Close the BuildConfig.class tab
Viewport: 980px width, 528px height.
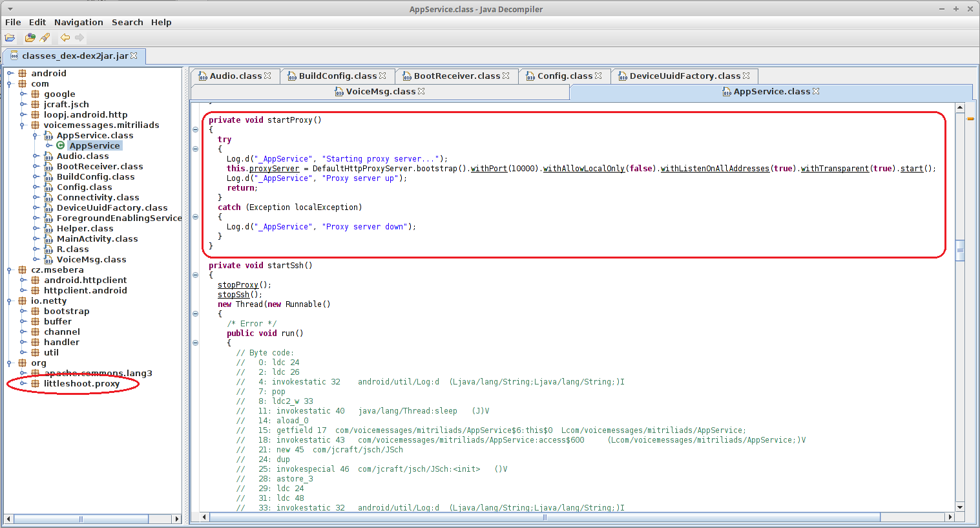(x=382, y=76)
